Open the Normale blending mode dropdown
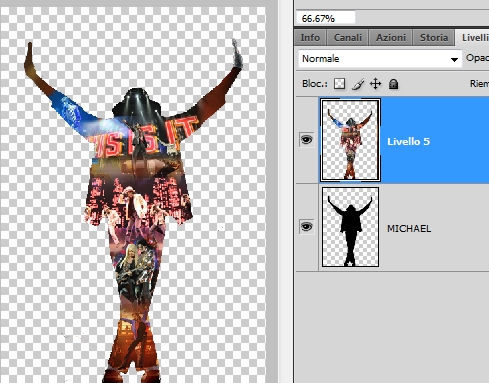 tap(380, 59)
